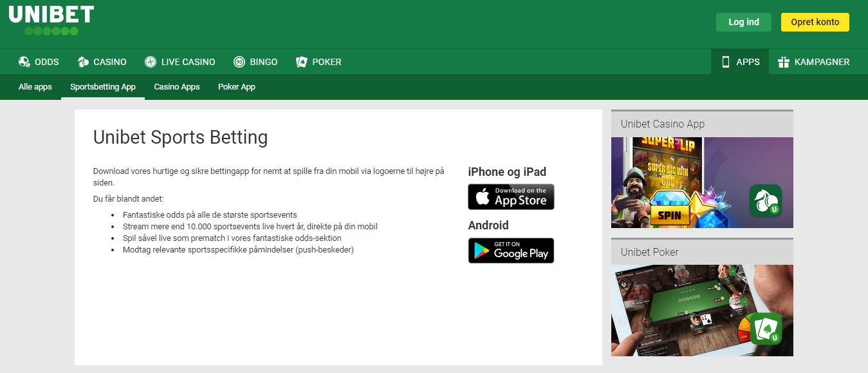
Task: Select the Sportsbetting App tab
Action: tap(103, 87)
